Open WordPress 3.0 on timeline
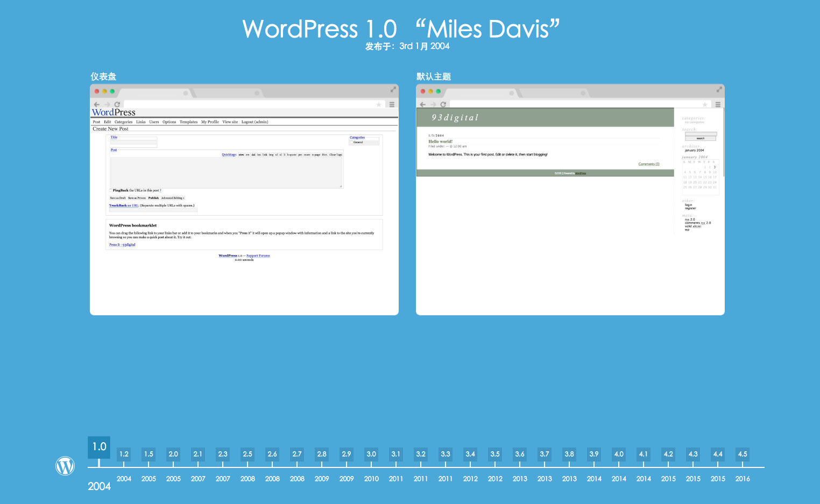Viewport: 820px width, 504px height. 371,454
